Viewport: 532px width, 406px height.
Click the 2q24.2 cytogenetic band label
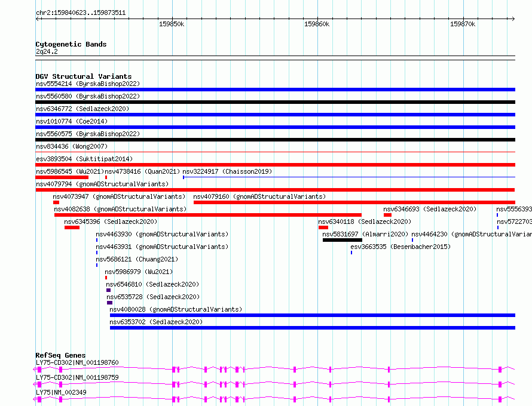[x=47, y=51]
